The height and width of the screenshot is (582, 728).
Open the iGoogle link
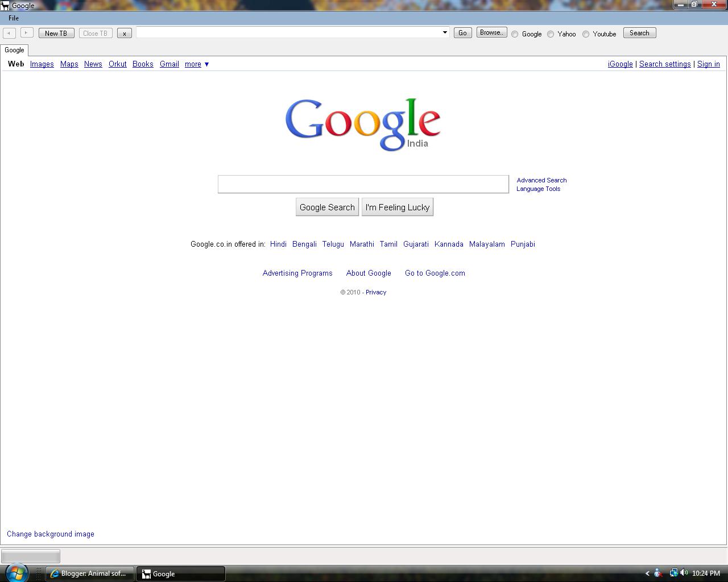click(621, 64)
